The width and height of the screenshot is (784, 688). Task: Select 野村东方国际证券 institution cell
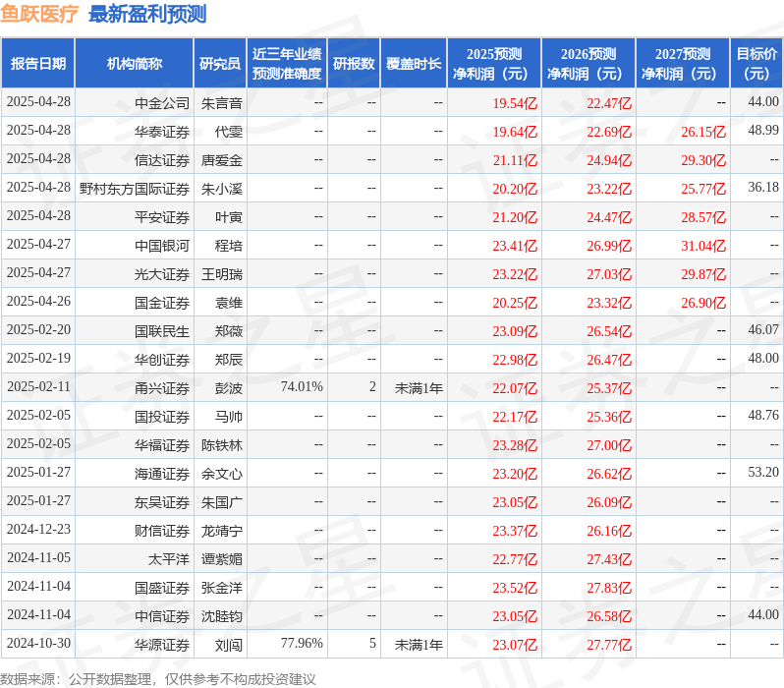click(135, 189)
